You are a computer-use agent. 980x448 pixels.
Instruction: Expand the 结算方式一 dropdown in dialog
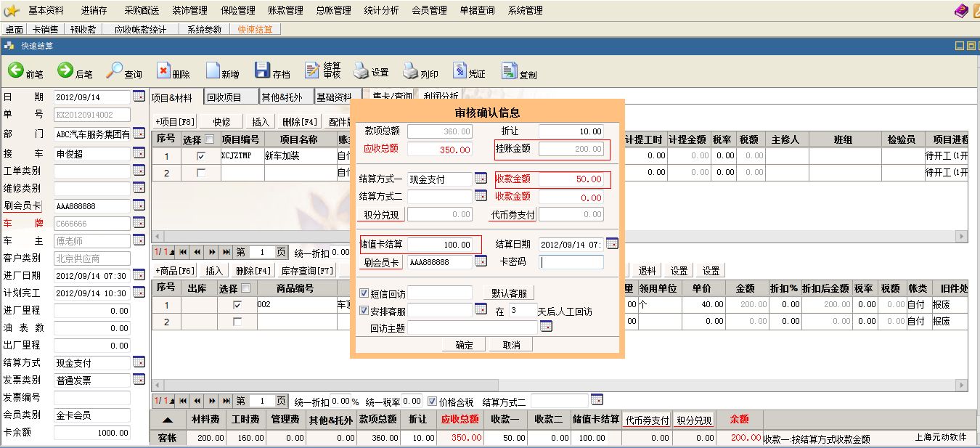[481, 178]
